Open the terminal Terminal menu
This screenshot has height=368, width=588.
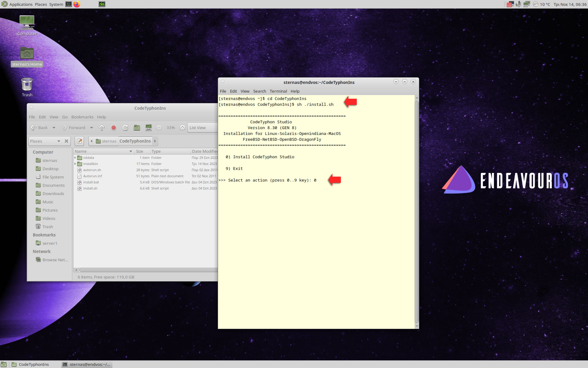[278, 91]
